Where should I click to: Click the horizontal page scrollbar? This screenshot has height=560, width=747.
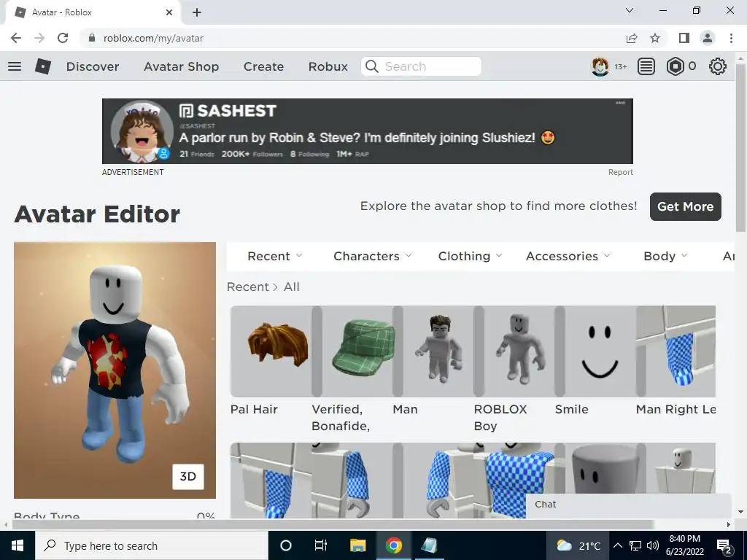333,524
